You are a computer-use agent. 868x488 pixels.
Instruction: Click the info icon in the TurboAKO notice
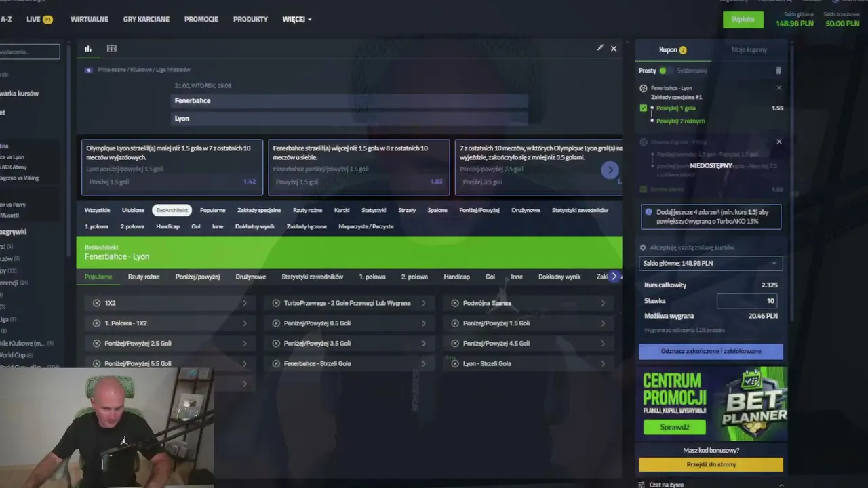tap(649, 212)
